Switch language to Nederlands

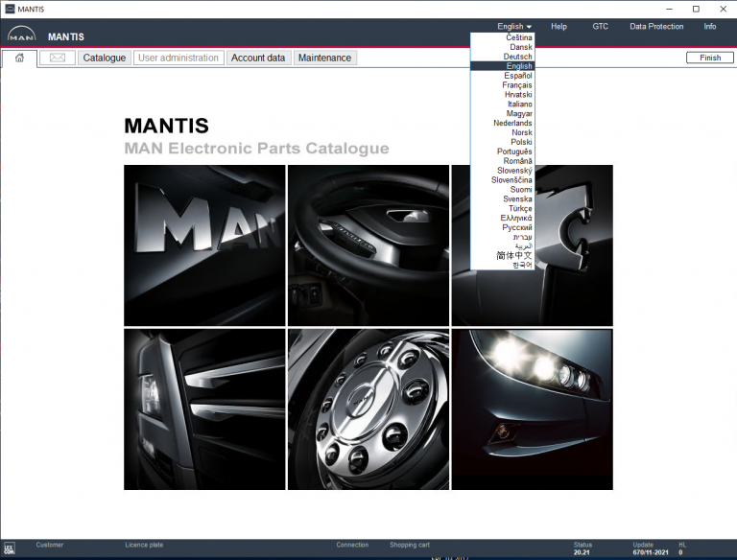pos(503,123)
